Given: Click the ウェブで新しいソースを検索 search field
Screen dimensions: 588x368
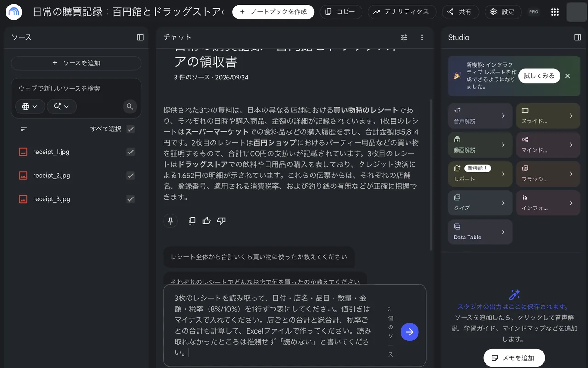Looking at the screenshot, I should [x=76, y=89].
